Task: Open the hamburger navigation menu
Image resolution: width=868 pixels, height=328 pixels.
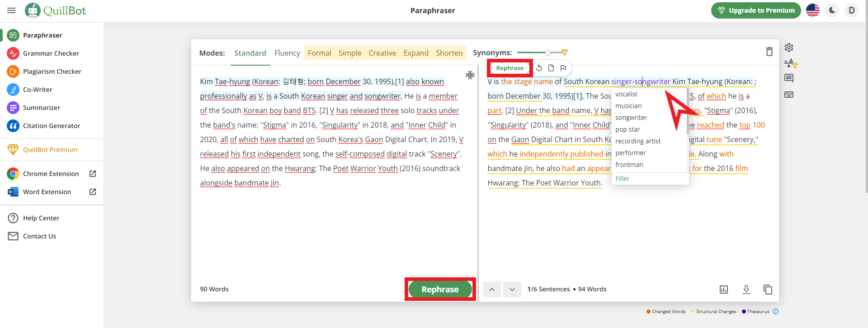Action: (11, 10)
